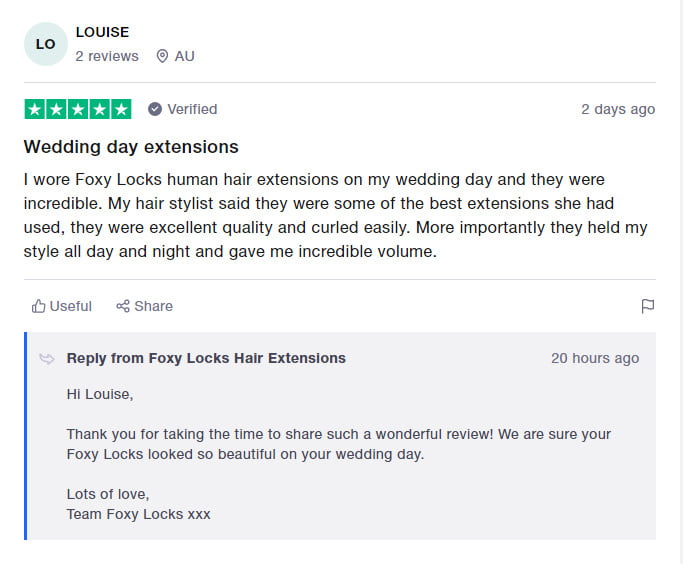This screenshot has height=564, width=683.
Task: Click "Reply from Foxy Locks Hair Extensions" heading
Action: click(x=206, y=358)
